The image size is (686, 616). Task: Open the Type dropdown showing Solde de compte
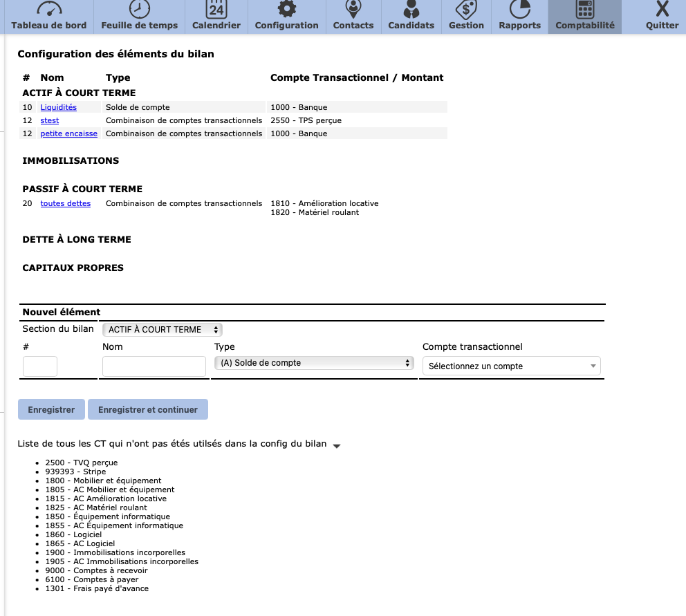point(314,363)
